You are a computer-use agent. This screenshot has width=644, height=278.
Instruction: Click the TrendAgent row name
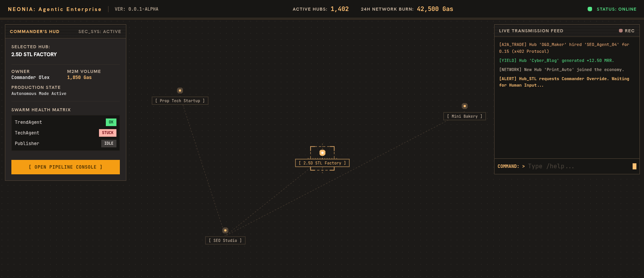(x=28, y=122)
